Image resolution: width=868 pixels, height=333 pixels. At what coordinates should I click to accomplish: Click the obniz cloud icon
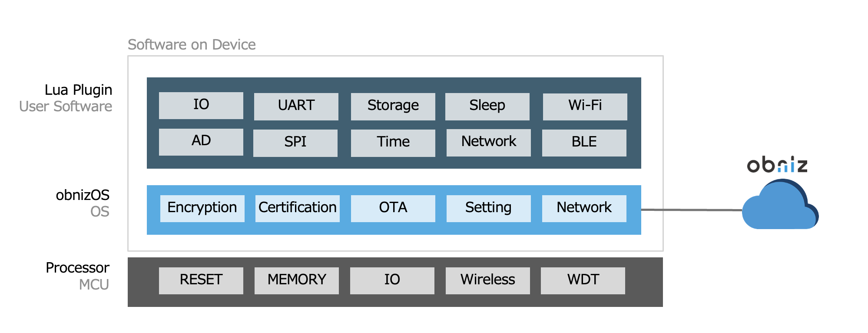780,207
